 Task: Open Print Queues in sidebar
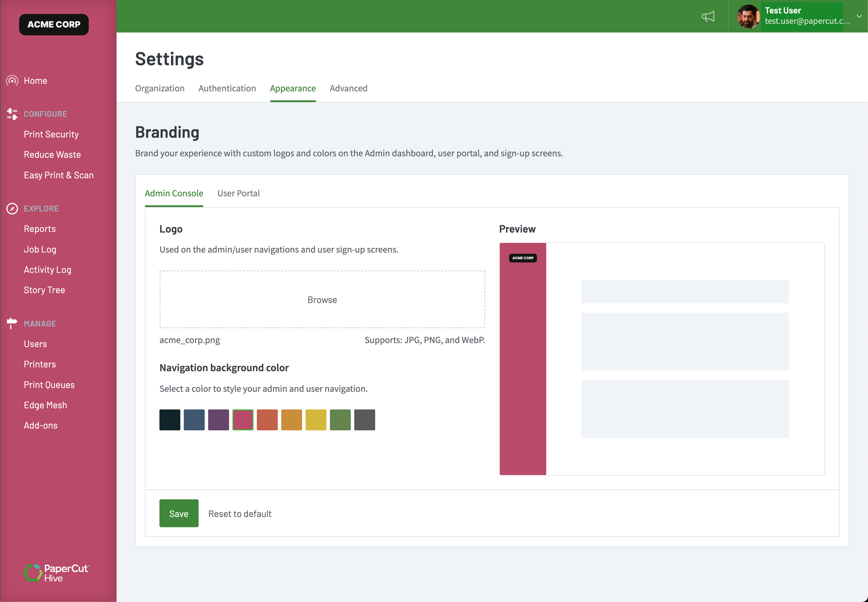49,385
